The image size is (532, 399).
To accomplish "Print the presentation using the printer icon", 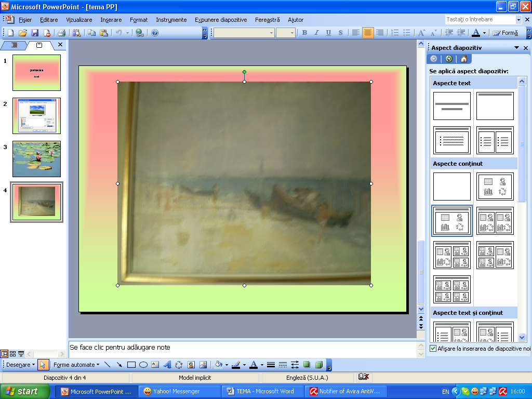I will pos(61,33).
